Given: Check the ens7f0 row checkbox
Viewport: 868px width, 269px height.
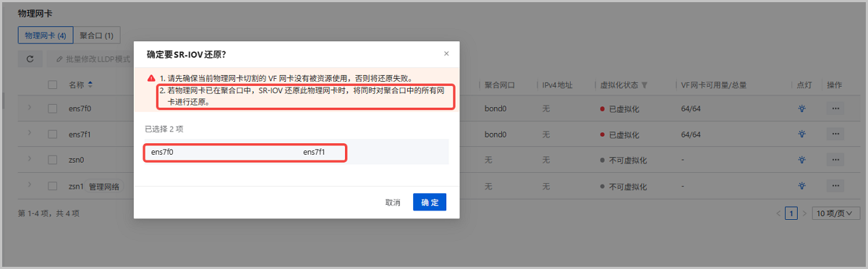Looking at the screenshot, I should [52, 108].
